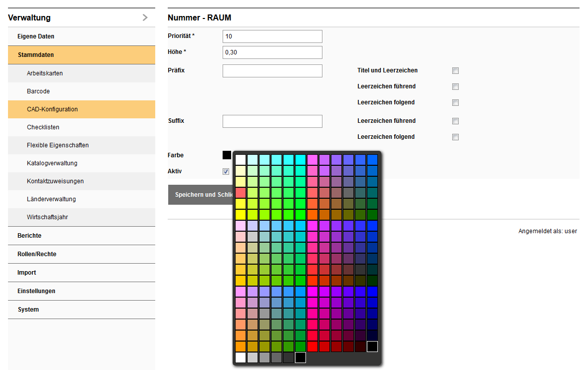Open the Einstellungen section
Image resolution: width=588 pixels, height=370 pixels.
(x=36, y=291)
